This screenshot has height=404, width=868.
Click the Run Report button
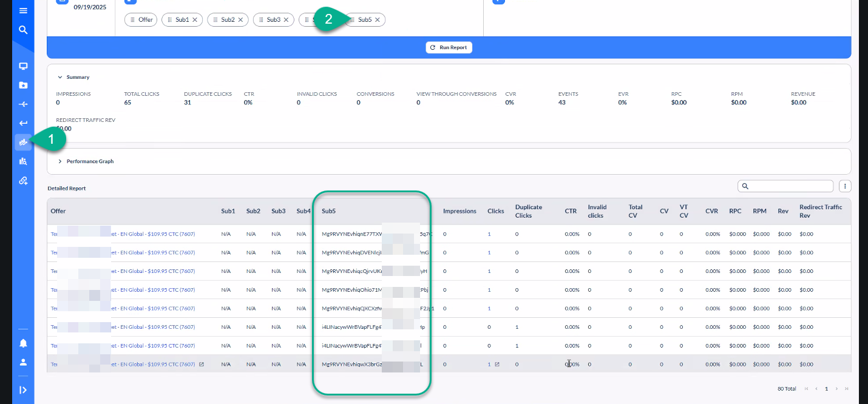point(449,47)
